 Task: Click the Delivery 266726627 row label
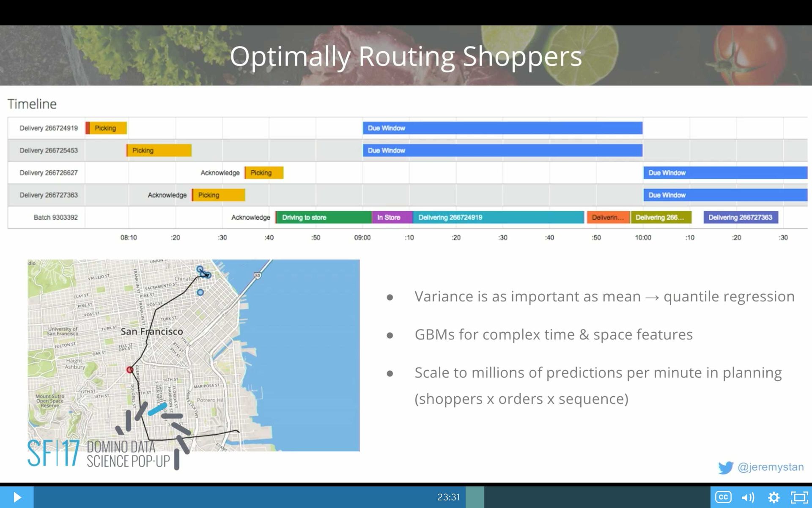pyautogui.click(x=48, y=173)
